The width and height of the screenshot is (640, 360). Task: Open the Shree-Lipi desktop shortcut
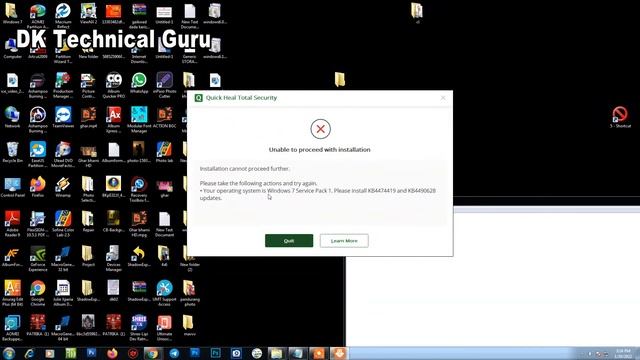[x=139, y=328]
